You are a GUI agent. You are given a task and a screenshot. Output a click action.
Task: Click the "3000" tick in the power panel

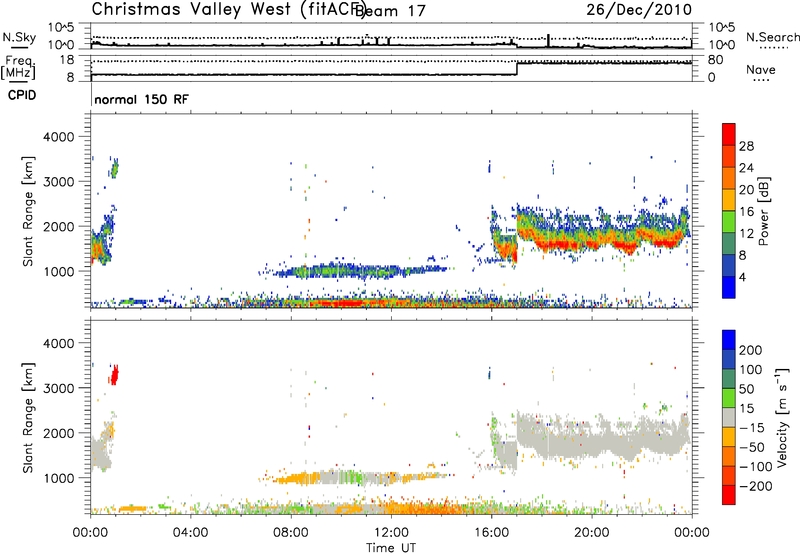[59, 182]
